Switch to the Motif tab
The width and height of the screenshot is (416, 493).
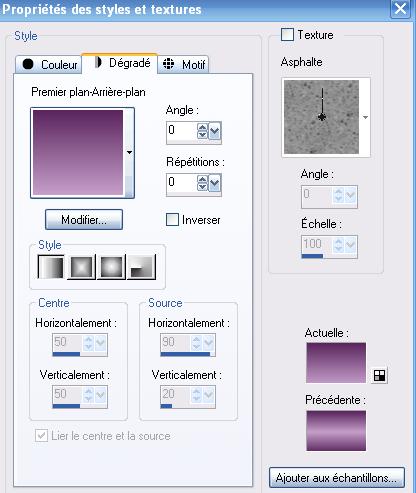pyautogui.click(x=183, y=64)
